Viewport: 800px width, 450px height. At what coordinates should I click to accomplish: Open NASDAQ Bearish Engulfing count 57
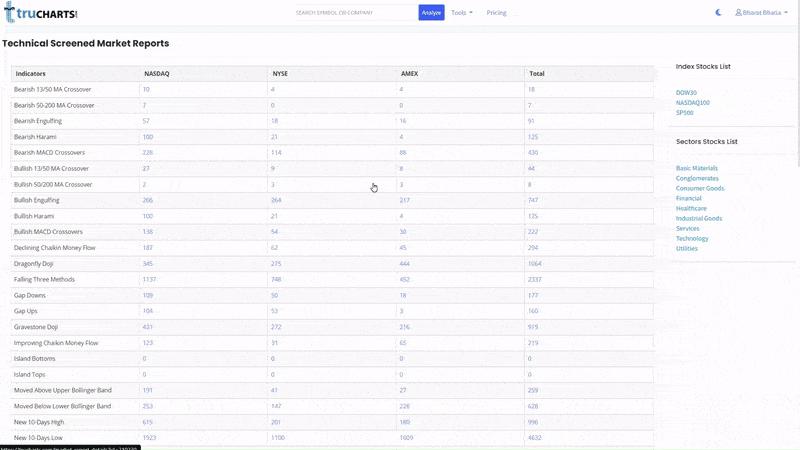pyautogui.click(x=146, y=121)
